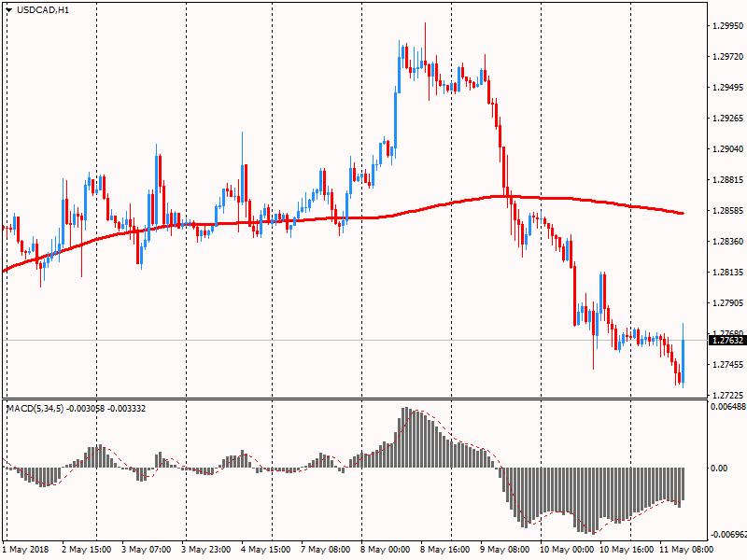
Task: Click the 1.28585 price axis label
Action: coord(727,211)
